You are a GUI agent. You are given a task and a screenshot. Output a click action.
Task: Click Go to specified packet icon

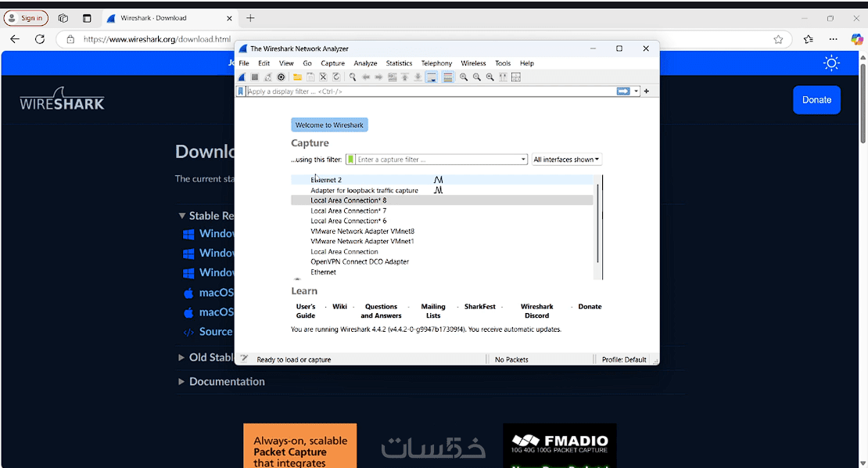click(x=392, y=77)
